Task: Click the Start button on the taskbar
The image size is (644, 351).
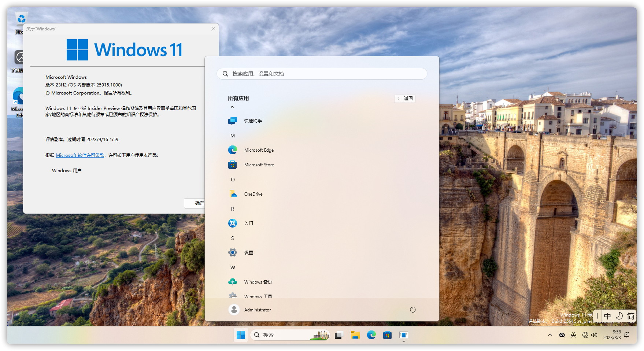Action: (241, 335)
